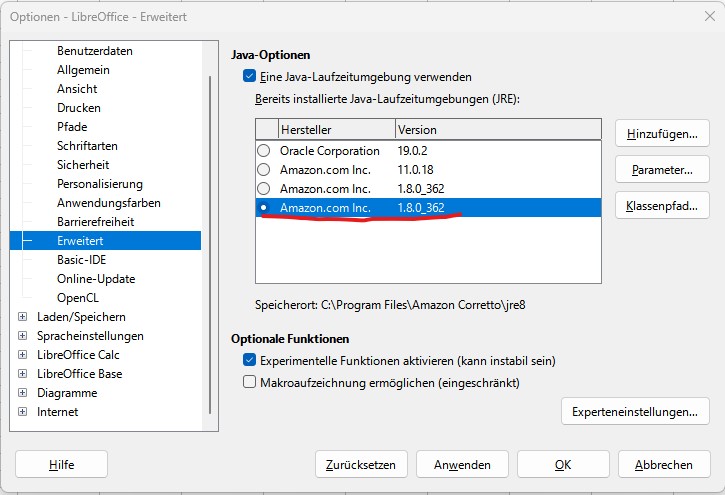
Task: Select Laden/Speichern category label
Action: pos(81,317)
